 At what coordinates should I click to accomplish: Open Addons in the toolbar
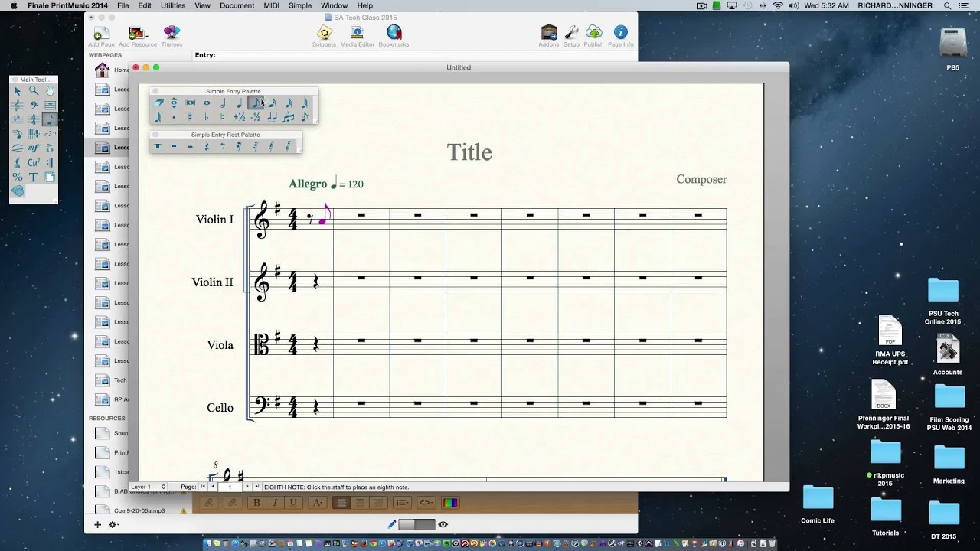549,36
